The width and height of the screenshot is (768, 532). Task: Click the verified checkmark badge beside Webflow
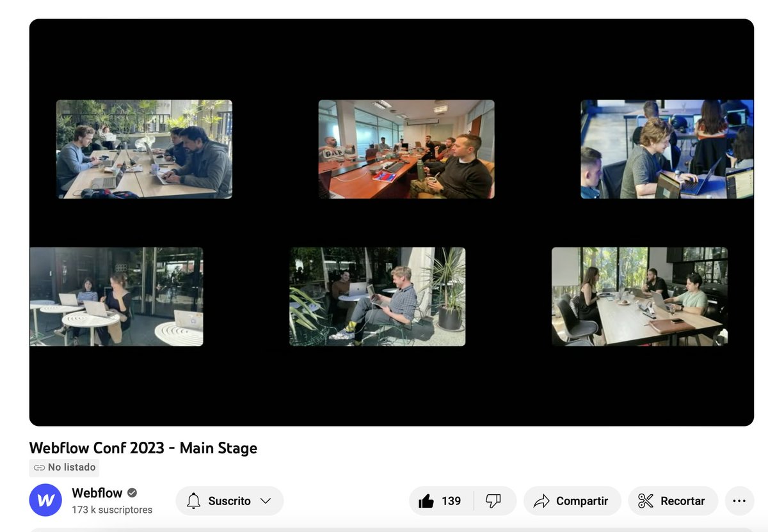tap(132, 493)
